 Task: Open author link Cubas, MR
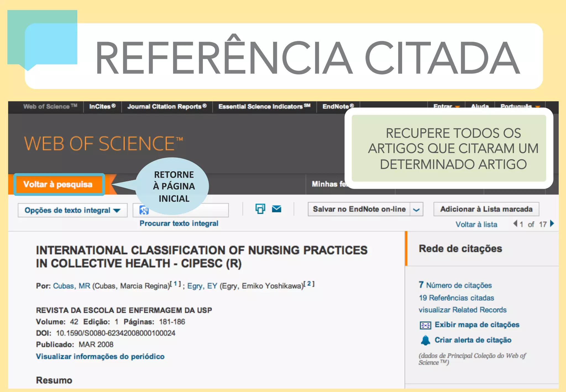72,286
